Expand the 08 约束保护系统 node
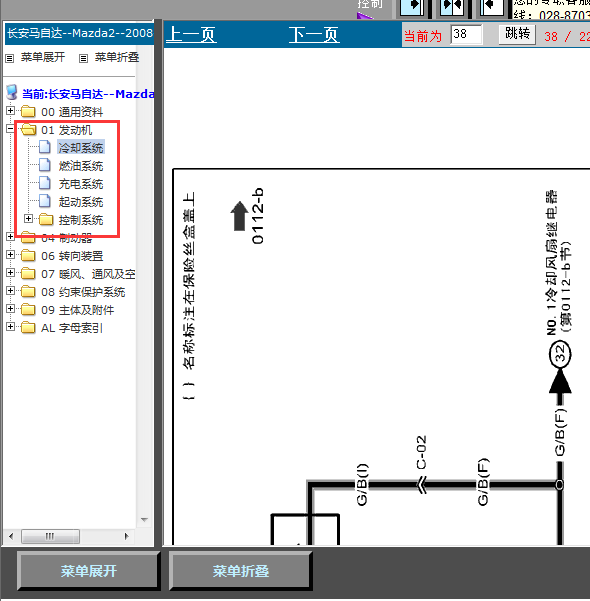The width and height of the screenshot is (590, 601). click(10, 291)
